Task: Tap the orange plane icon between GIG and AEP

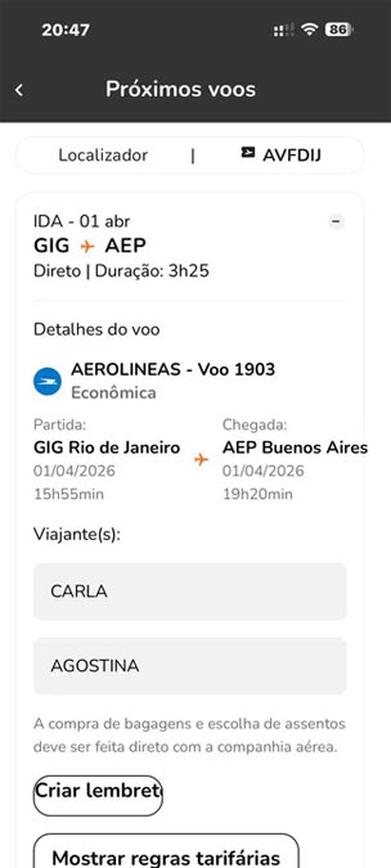Action: 87,247
